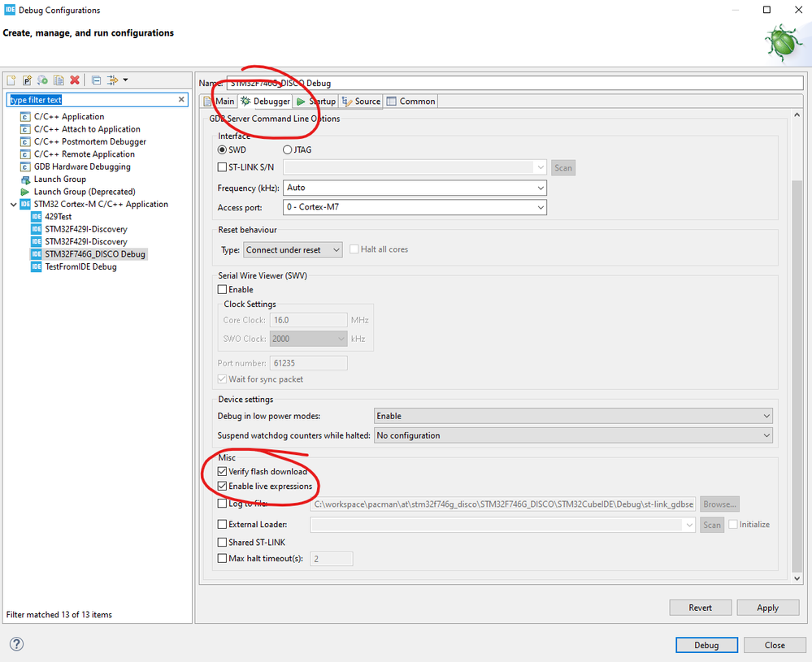Click the Name input field
The image size is (812, 662).
(x=515, y=83)
